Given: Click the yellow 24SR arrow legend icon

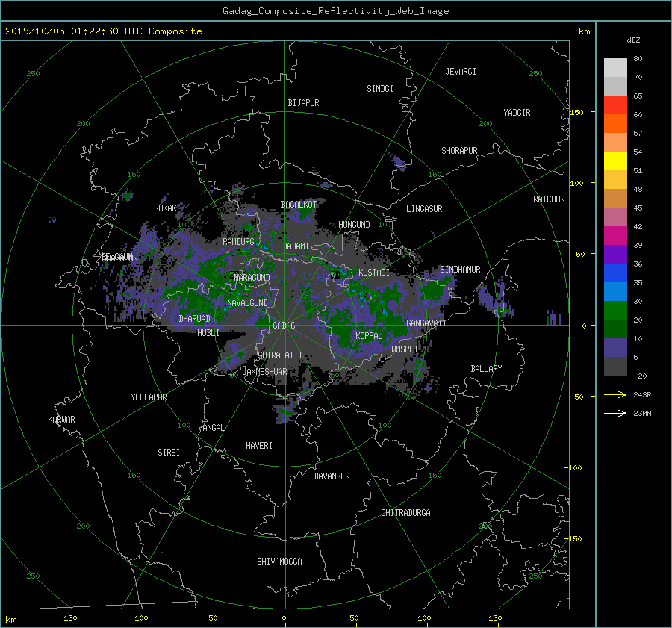Looking at the screenshot, I should [x=615, y=394].
